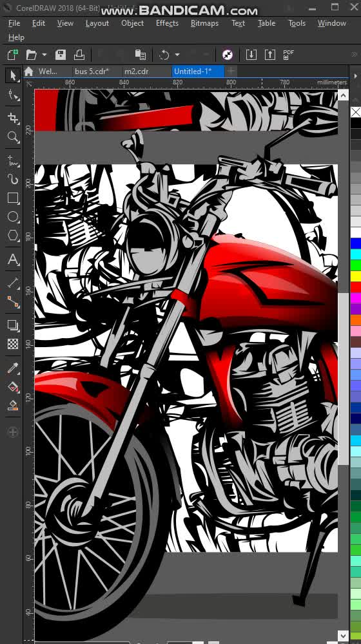
Task: Pick the red swatch in the palette
Action: 356,287
